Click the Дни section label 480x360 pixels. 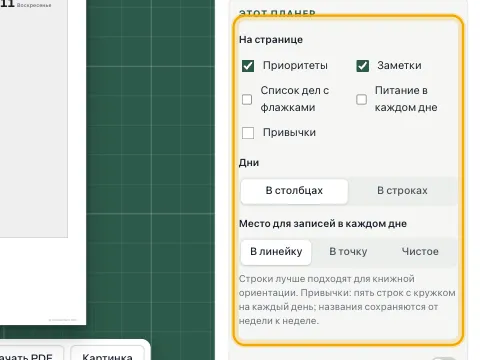tap(249, 163)
